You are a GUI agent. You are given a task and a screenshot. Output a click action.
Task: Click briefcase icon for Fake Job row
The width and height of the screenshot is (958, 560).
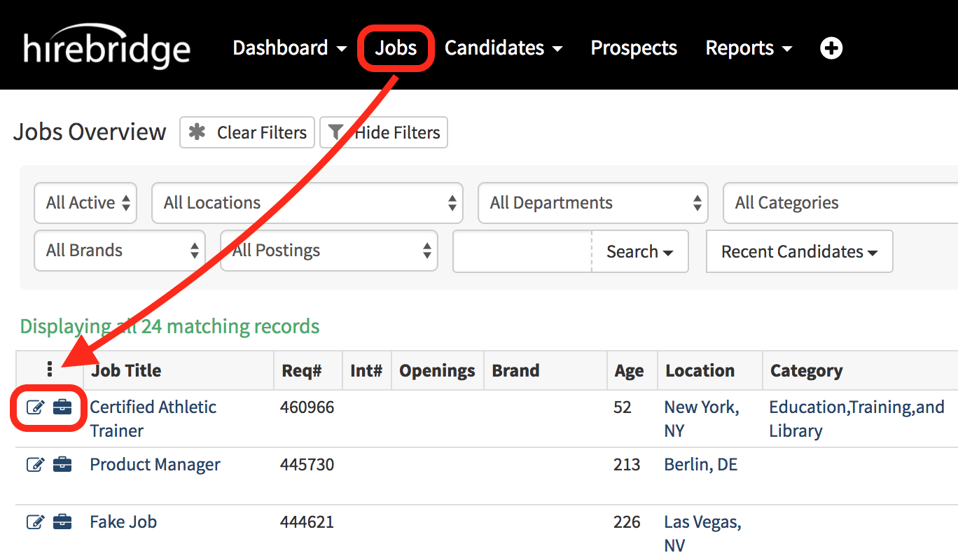pos(62,521)
